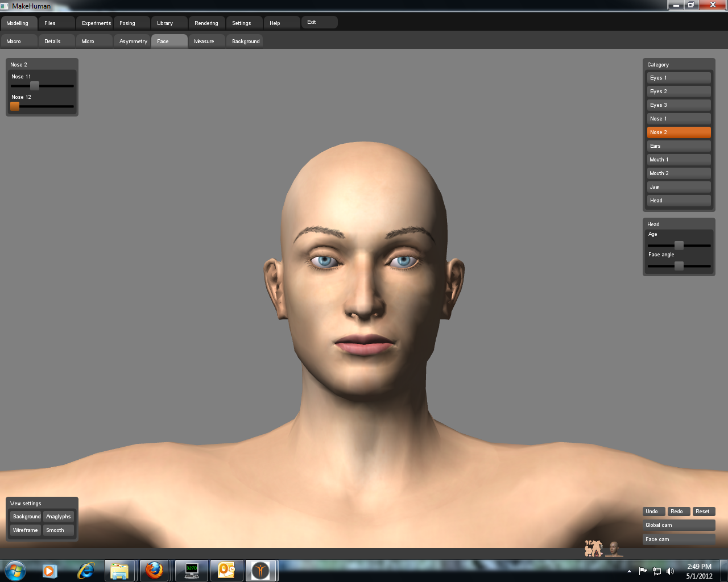Enable Anaglyphs view mode
Screen dimensions: 728x582
click(x=59, y=517)
